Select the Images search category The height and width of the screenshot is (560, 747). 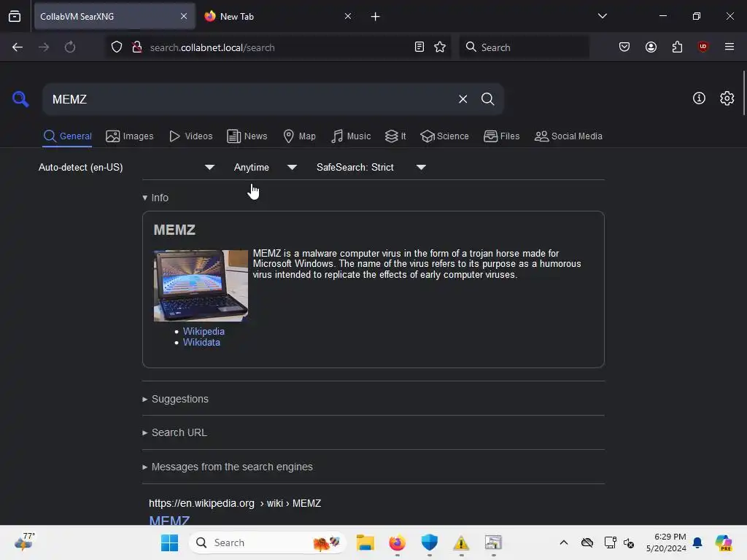(130, 136)
